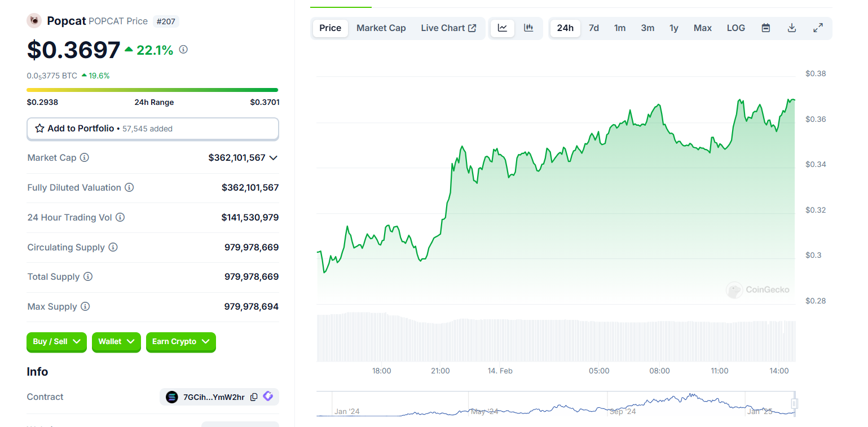Open Earn Crypto dropdown
868x427 pixels.
(x=181, y=342)
